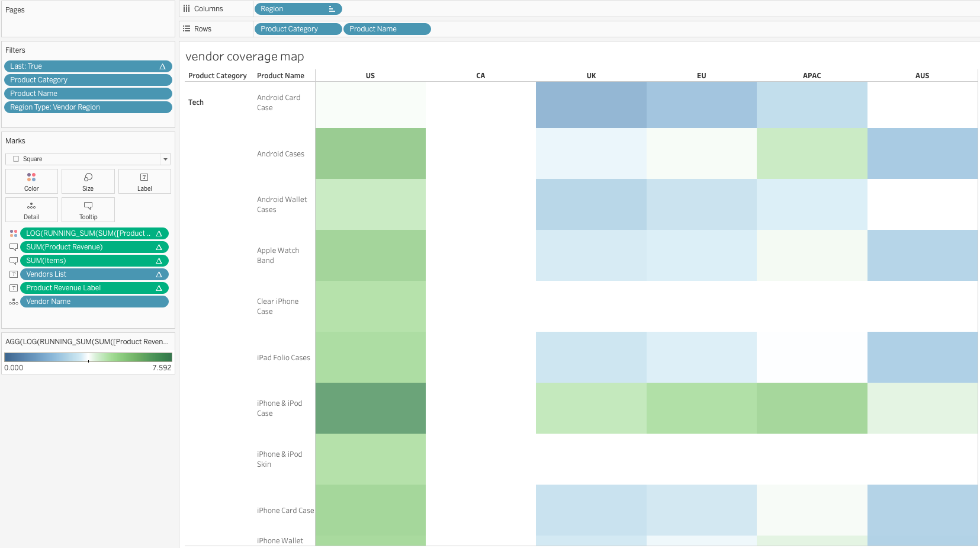Click tooltip icon beside SUM(Items) pill
This screenshot has height=548, width=980.
point(14,261)
